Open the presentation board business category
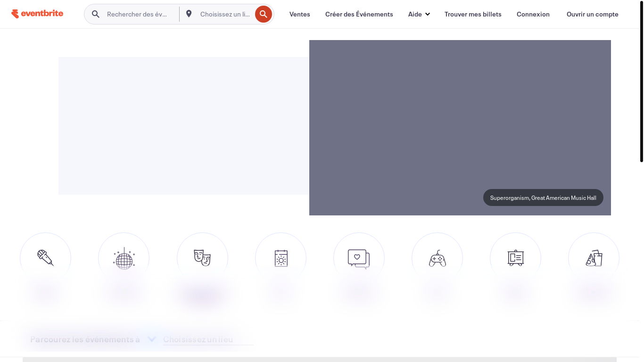 click(x=515, y=258)
